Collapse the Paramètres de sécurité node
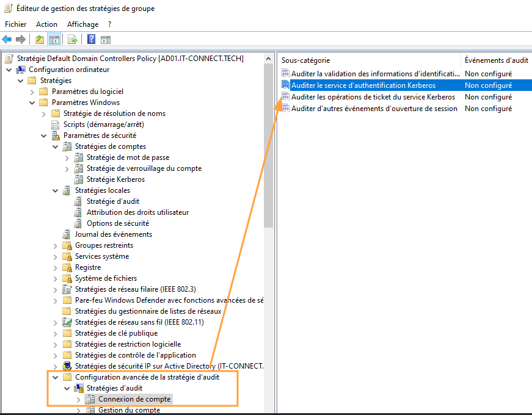The image size is (532, 415). point(44,135)
